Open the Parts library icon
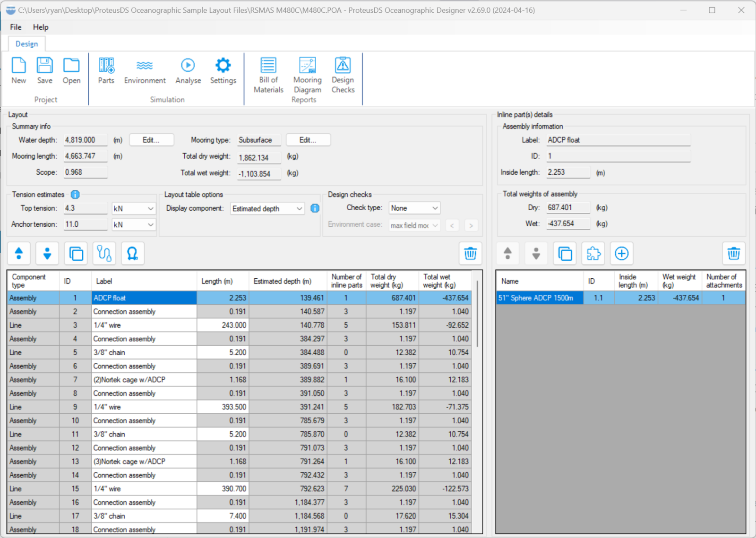The height and width of the screenshot is (538, 756). click(106, 71)
